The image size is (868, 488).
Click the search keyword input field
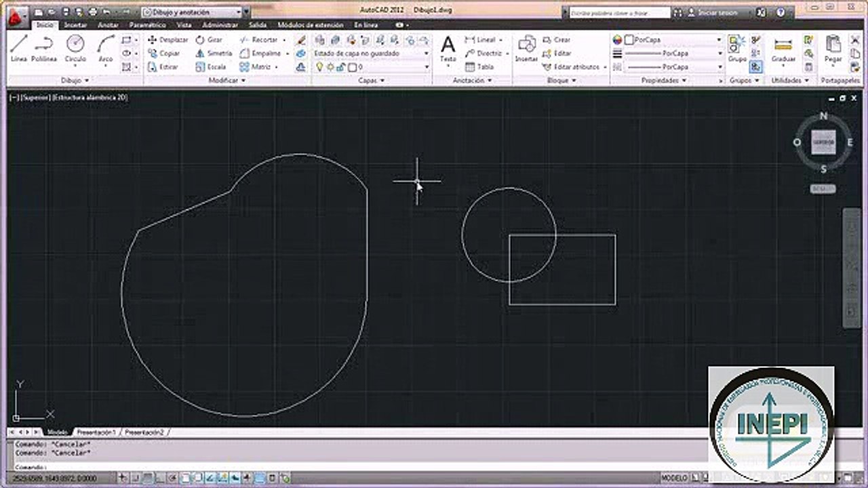click(x=619, y=12)
